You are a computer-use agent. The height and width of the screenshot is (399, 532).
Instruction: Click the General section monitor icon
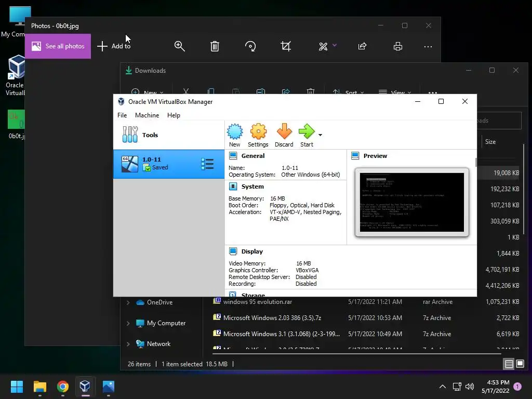tap(233, 156)
